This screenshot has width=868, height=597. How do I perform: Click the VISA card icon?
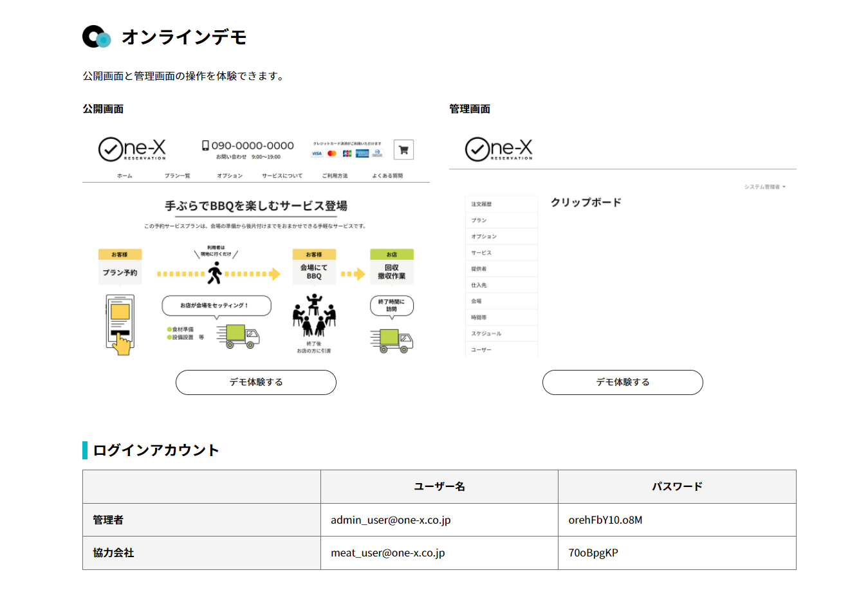click(x=317, y=154)
